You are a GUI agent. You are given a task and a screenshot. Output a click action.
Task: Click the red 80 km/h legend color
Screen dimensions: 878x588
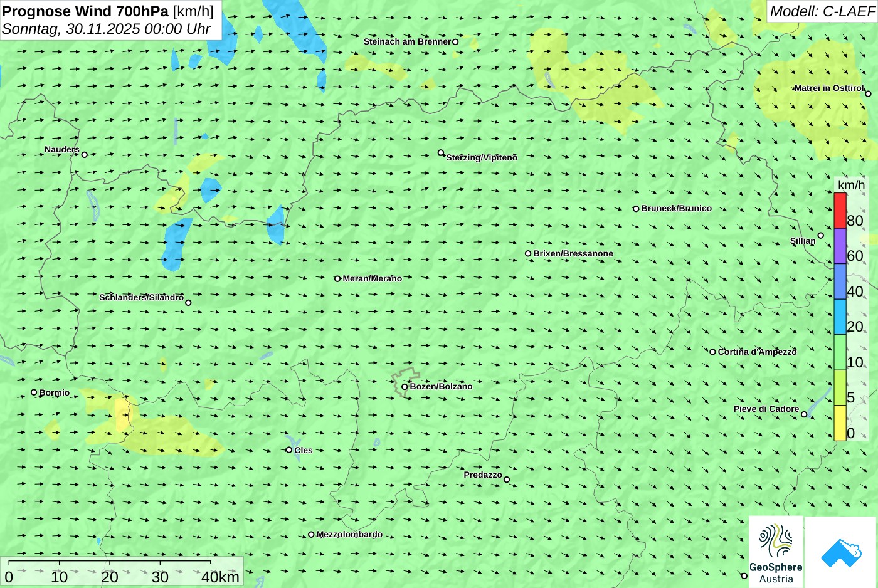840,211
